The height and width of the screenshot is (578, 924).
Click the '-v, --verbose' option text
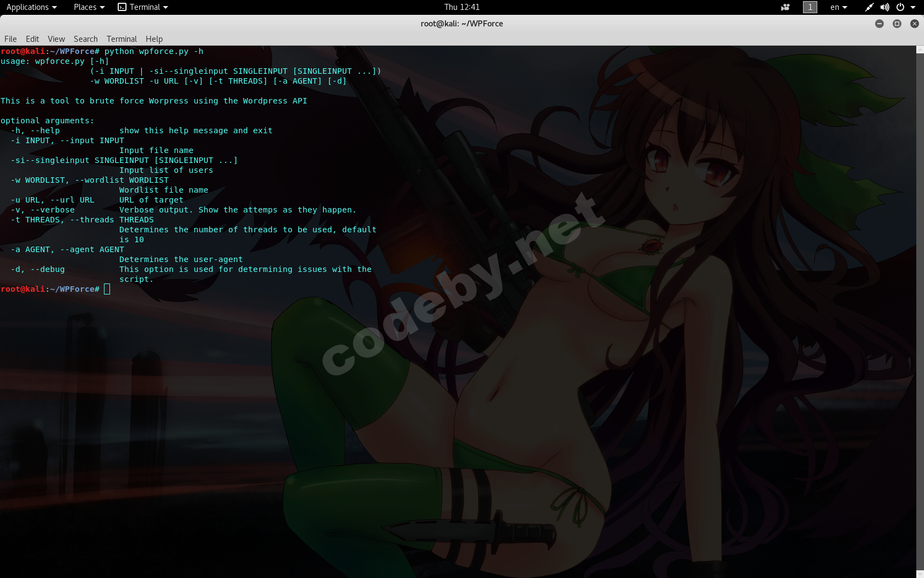tap(42, 210)
